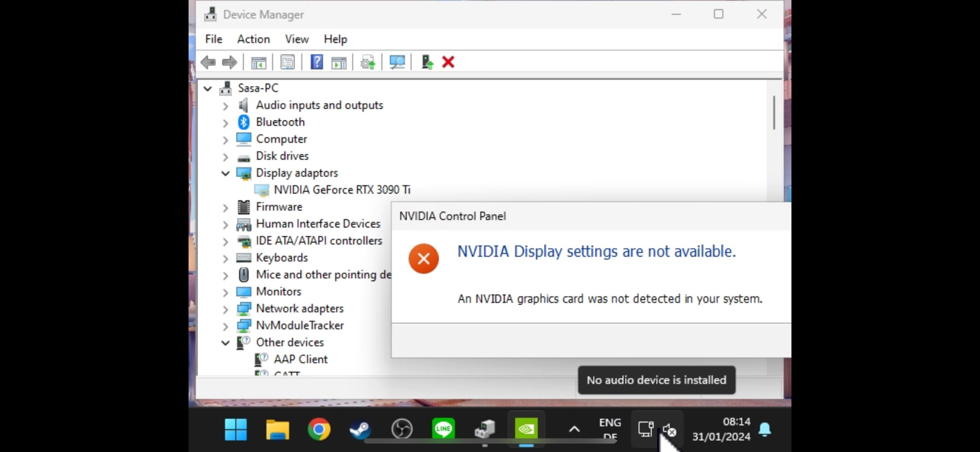
Task: Open the View menu
Action: click(x=297, y=39)
